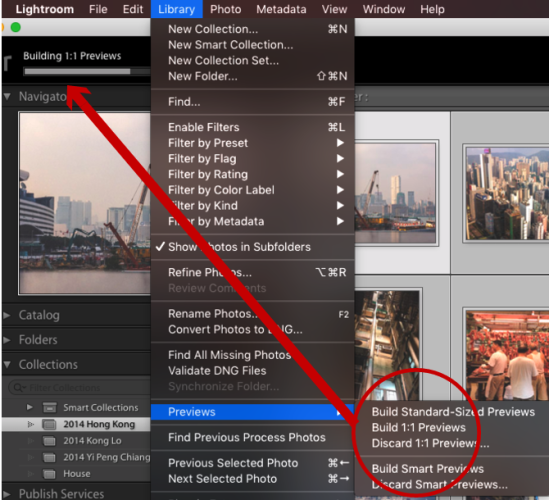Open the Edit menu
The image size is (549, 500).
[x=133, y=9]
